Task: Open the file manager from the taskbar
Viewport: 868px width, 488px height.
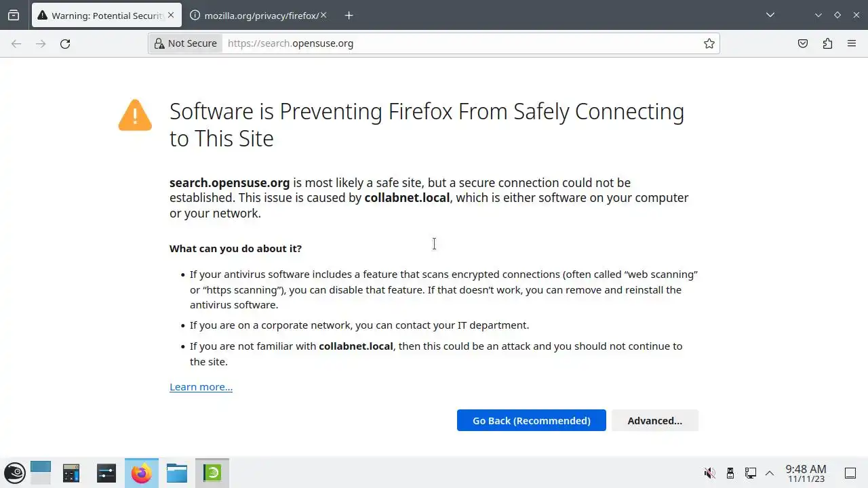Action: 177,473
